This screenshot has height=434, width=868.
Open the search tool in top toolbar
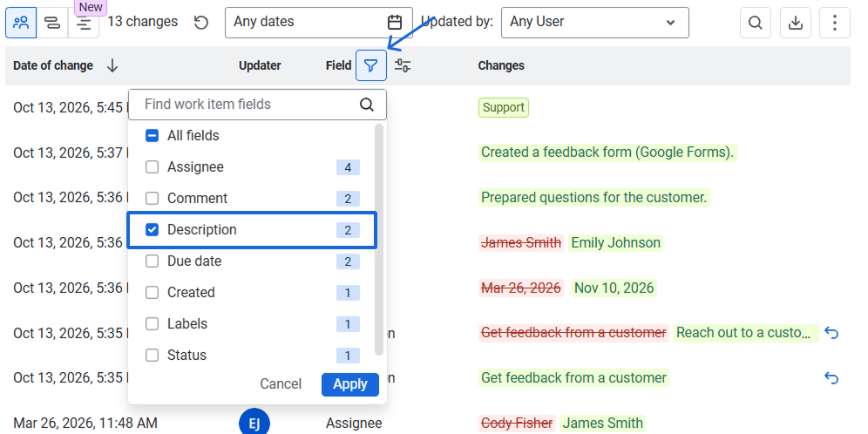(x=756, y=23)
